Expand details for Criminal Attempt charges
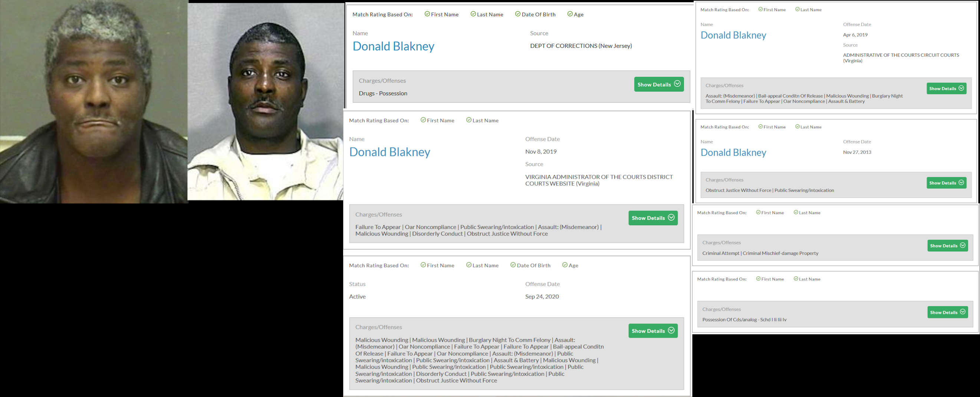This screenshot has width=980, height=397. [x=947, y=246]
